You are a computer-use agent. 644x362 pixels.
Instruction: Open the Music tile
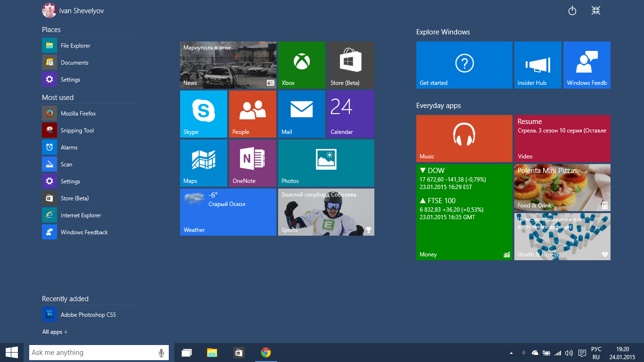point(464,139)
